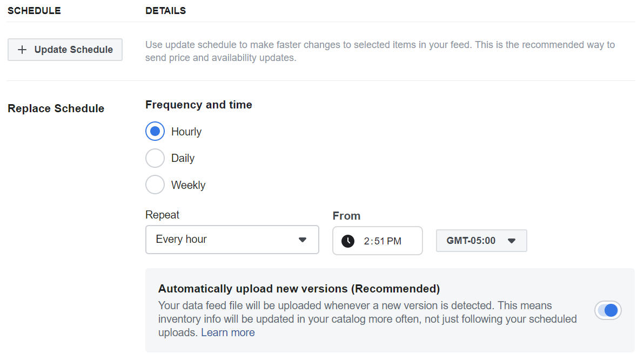
Task: Click the PM segment of the time field
Action: 394,241
